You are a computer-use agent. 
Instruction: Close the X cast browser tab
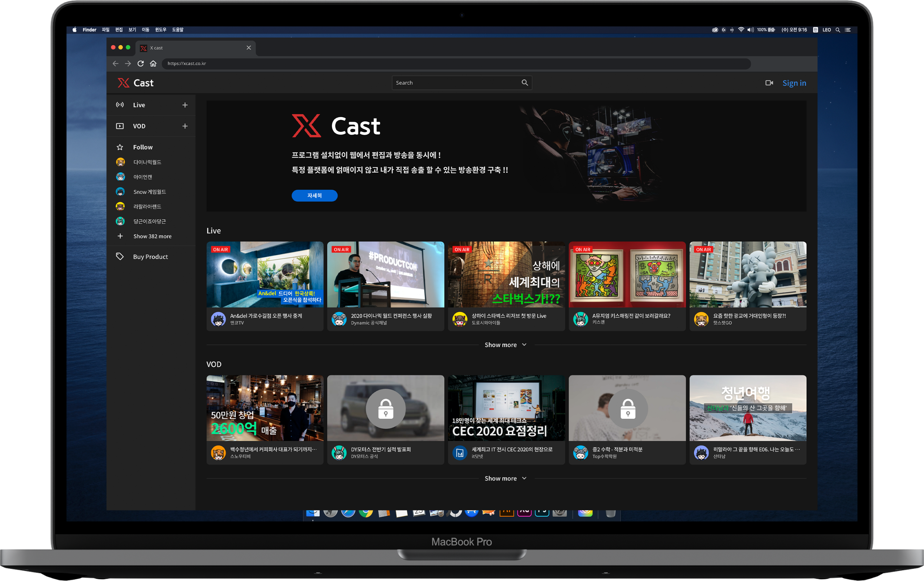click(249, 48)
